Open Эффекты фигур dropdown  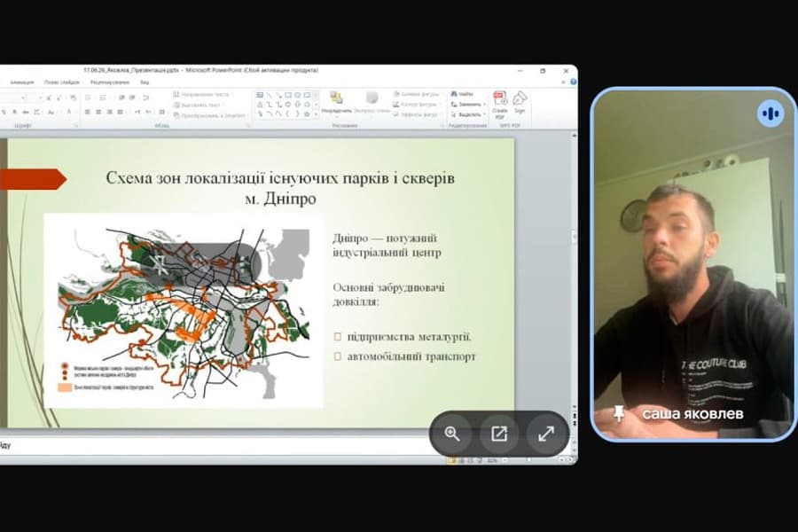(418, 114)
